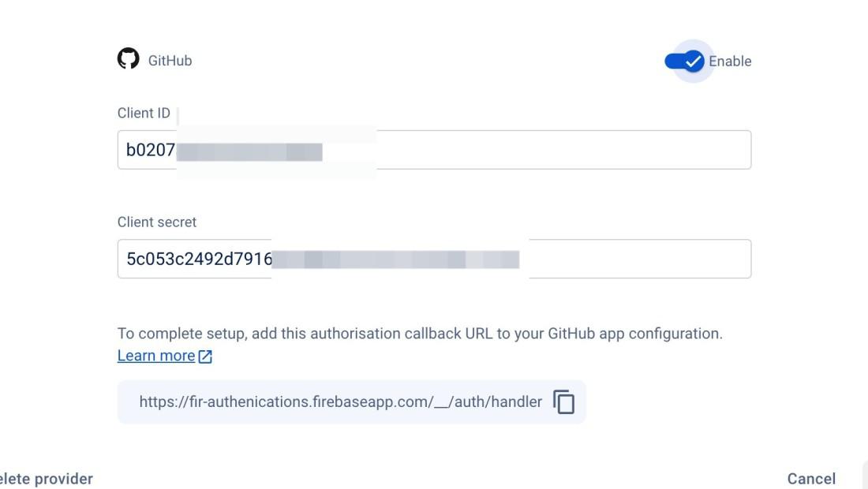
Task: Focus the Client secret input field
Action: click(434, 259)
